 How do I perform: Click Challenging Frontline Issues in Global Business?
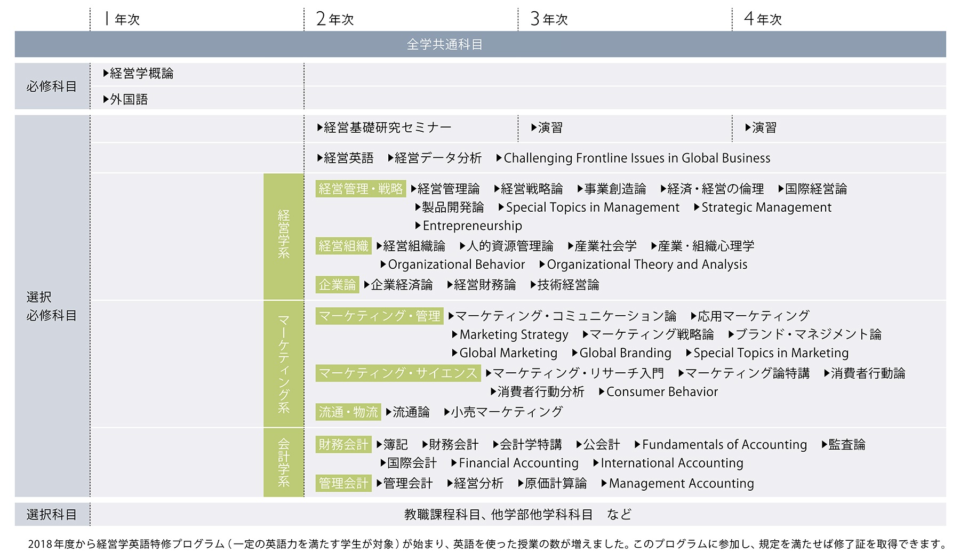pyautogui.click(x=634, y=158)
